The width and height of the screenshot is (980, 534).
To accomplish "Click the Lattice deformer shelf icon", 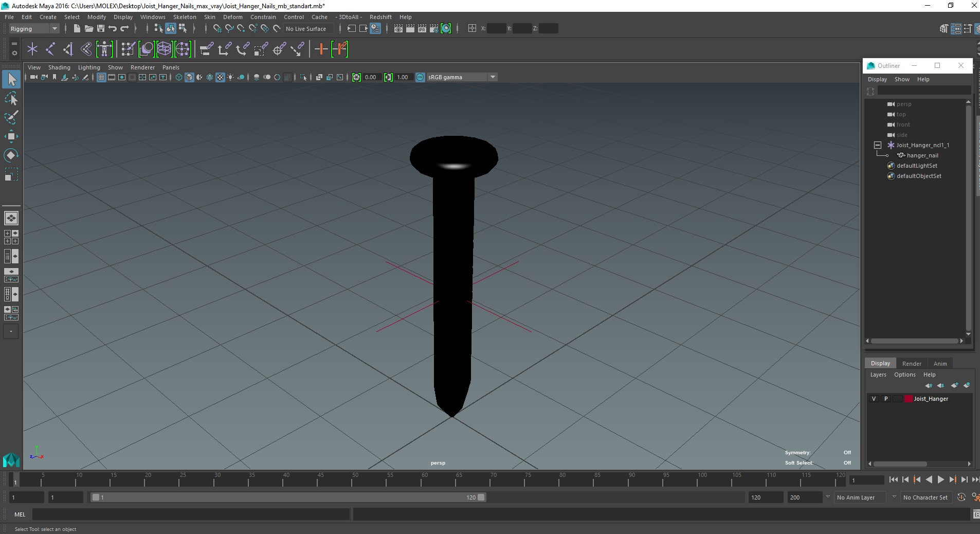I will tap(164, 49).
